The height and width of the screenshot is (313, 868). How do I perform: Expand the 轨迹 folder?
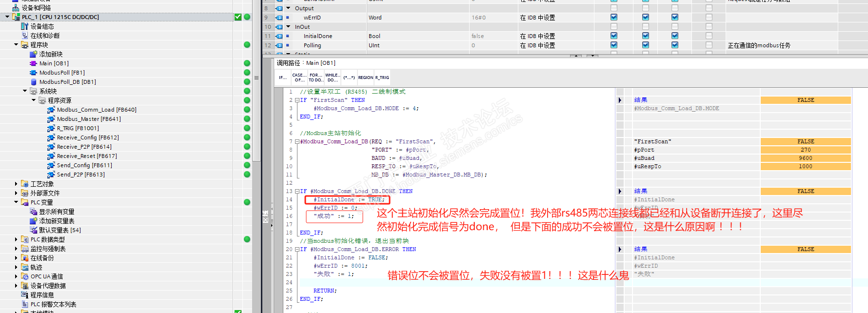tap(16, 267)
